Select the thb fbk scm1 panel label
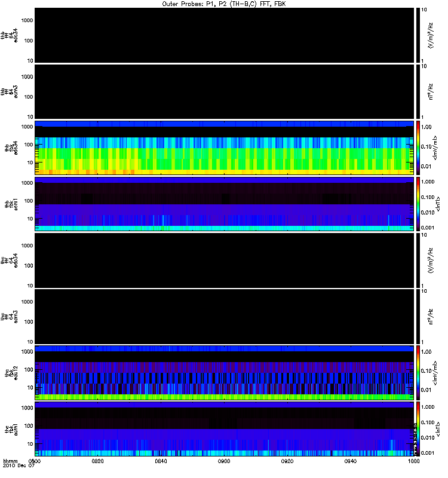448x478 pixels. 11,204
